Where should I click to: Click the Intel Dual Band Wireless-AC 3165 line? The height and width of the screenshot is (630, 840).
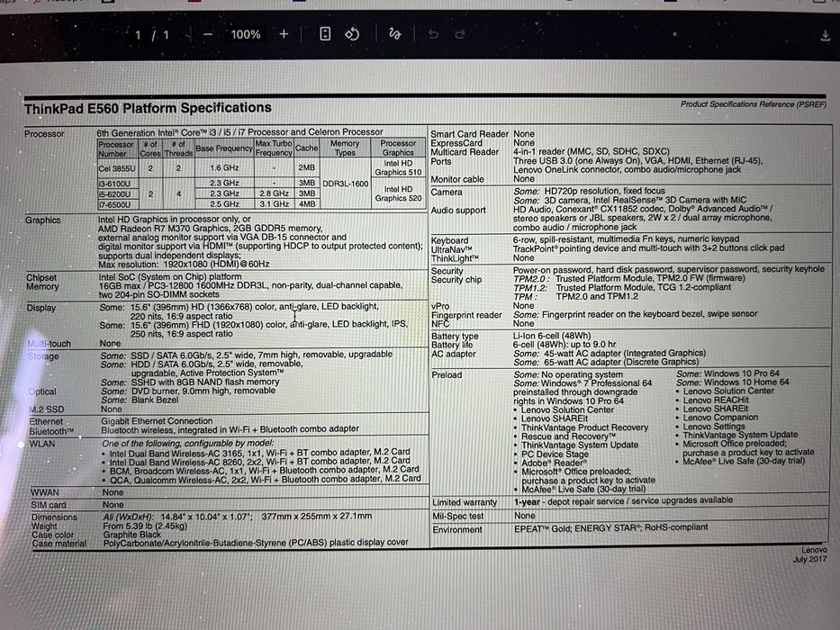pyautogui.click(x=260, y=453)
